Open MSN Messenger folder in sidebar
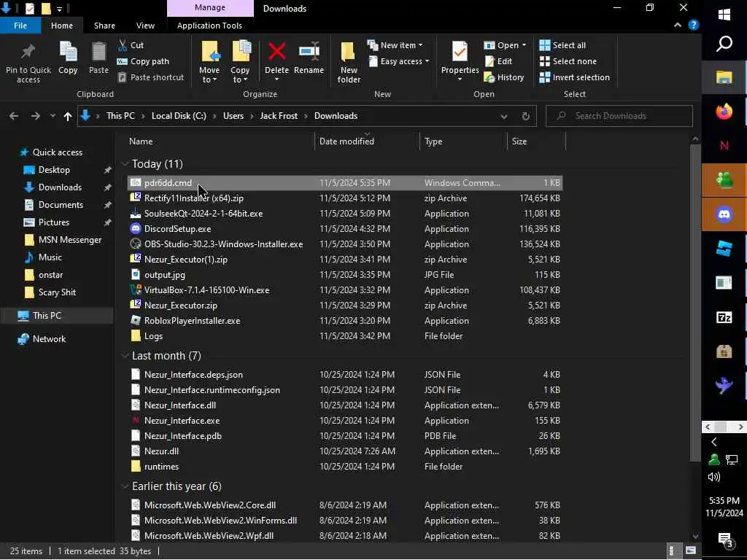 [69, 239]
